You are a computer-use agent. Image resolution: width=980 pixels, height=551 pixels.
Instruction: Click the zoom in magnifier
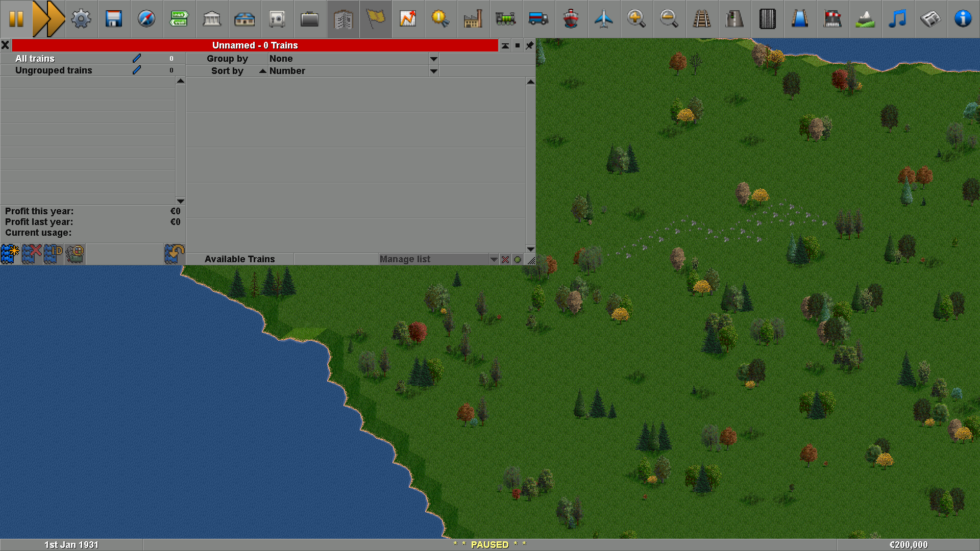(x=637, y=19)
